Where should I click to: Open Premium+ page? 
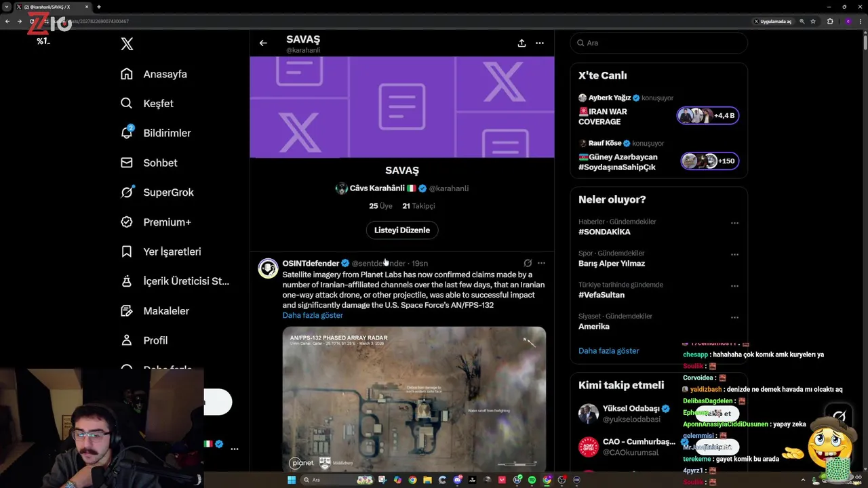[156, 222]
